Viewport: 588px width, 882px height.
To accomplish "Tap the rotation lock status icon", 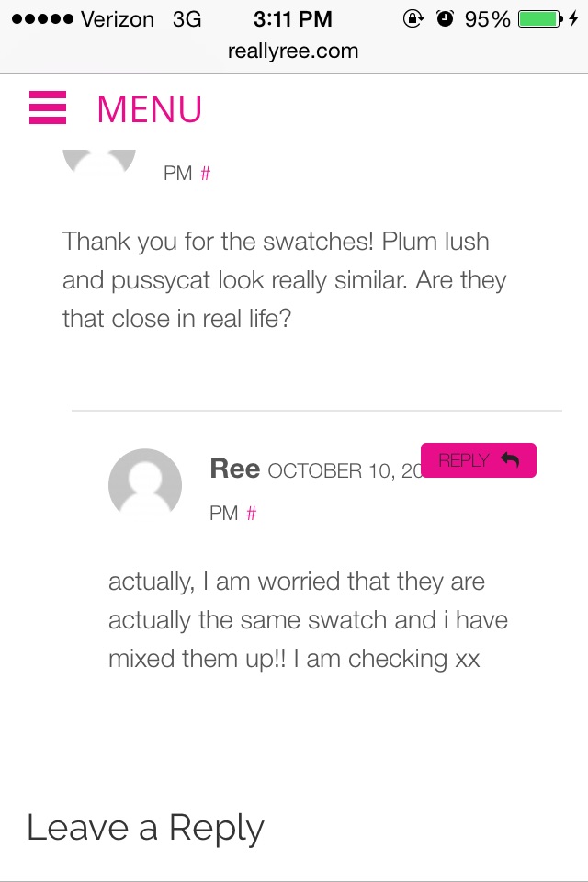I will coord(413,19).
